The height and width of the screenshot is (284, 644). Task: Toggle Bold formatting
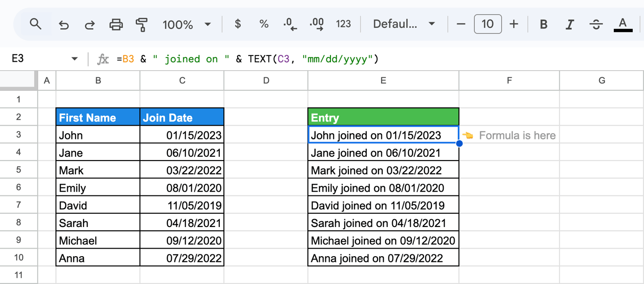pos(544,24)
